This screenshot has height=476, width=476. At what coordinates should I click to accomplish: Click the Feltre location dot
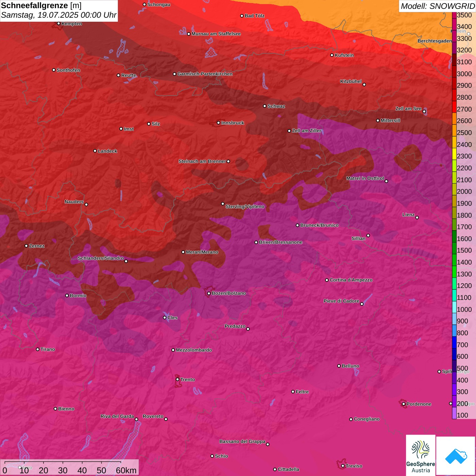(x=293, y=392)
